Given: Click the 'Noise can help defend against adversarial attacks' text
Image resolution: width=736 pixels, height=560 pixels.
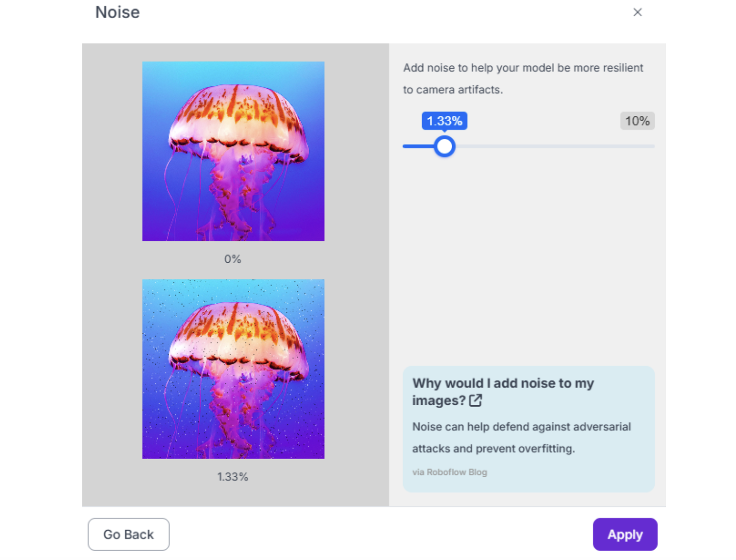Looking at the screenshot, I should 521,427.
